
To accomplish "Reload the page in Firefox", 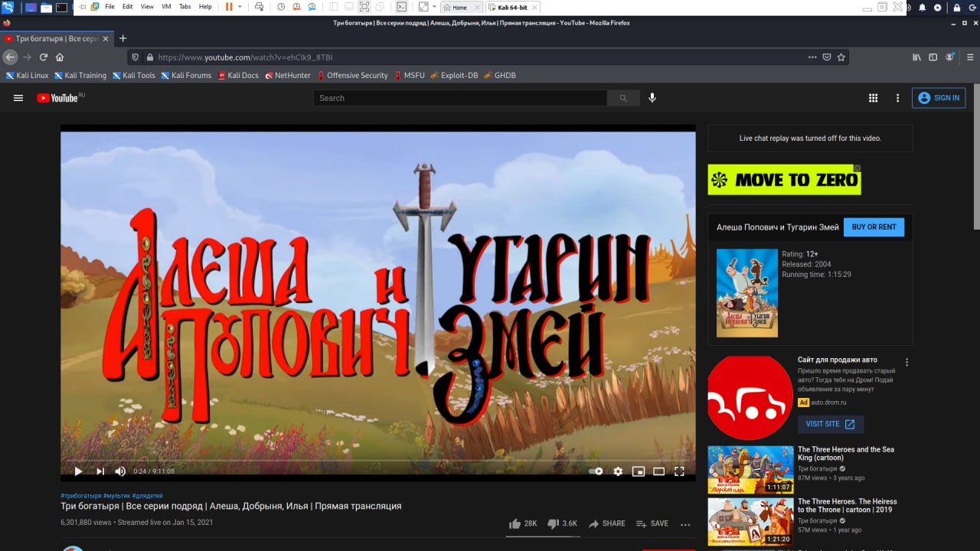I will tap(44, 57).
